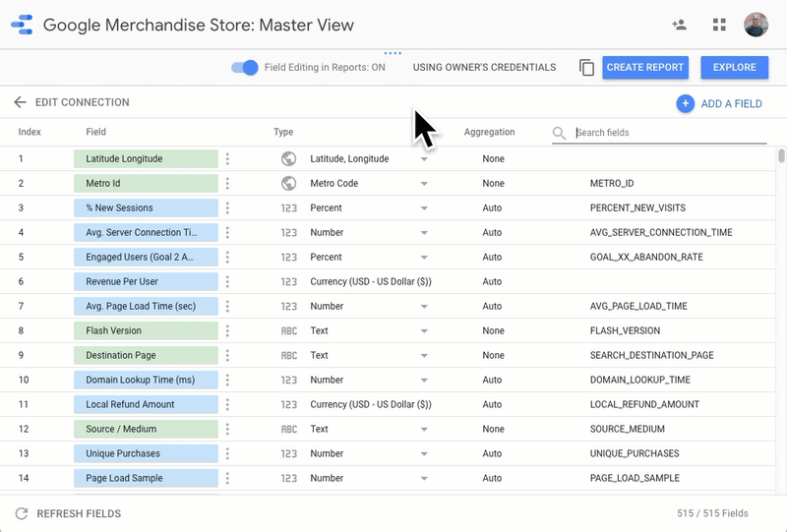
Task: Click the 515 / 515 Fields count
Action: pyautogui.click(x=712, y=513)
